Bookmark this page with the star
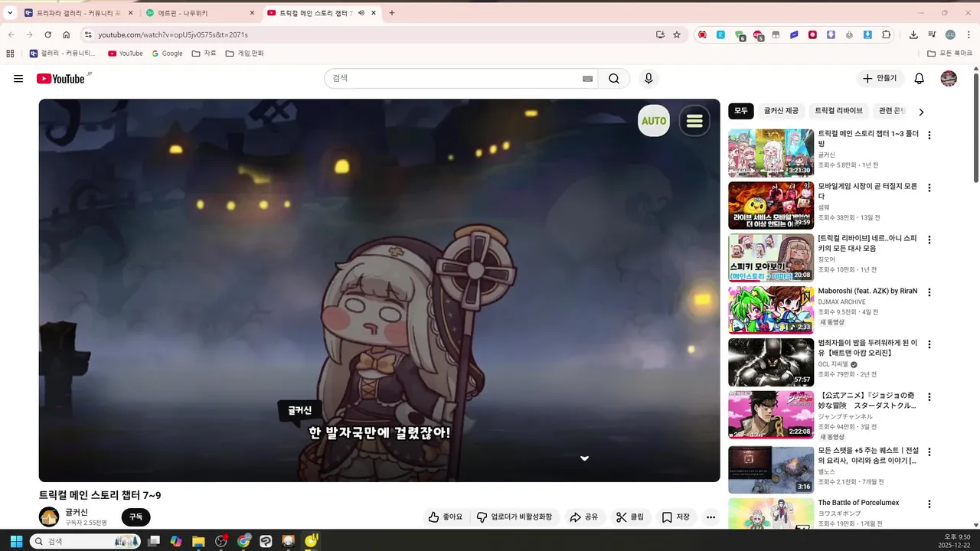980x551 pixels. 677,34
